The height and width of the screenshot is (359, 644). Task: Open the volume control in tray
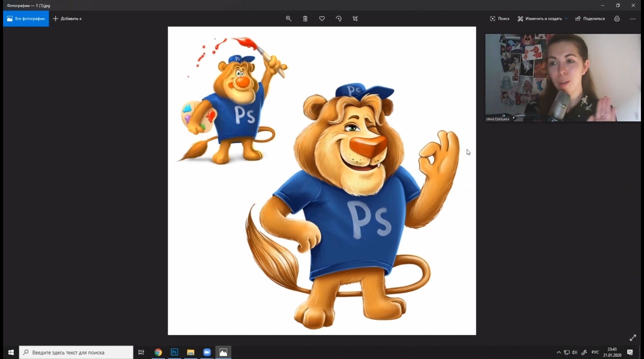[x=575, y=352]
